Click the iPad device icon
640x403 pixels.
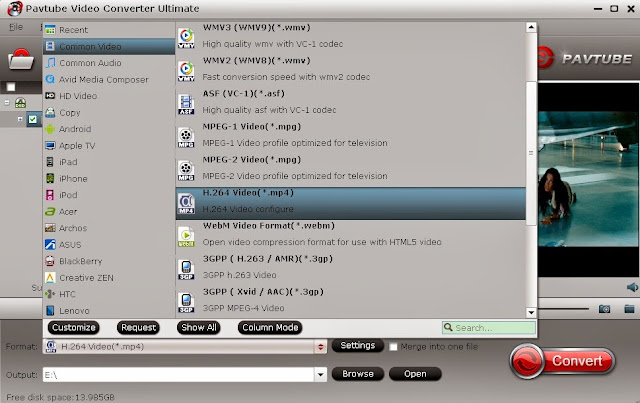pos(50,162)
